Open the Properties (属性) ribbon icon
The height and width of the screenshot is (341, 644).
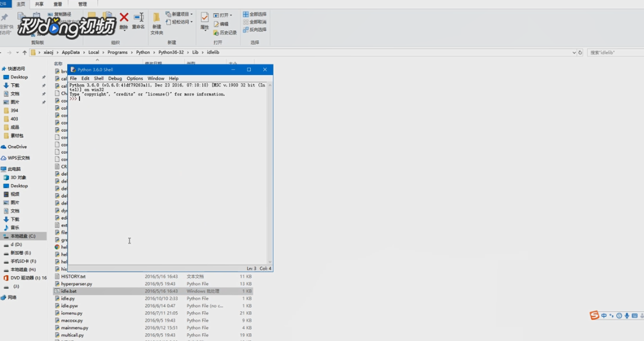pos(204,17)
